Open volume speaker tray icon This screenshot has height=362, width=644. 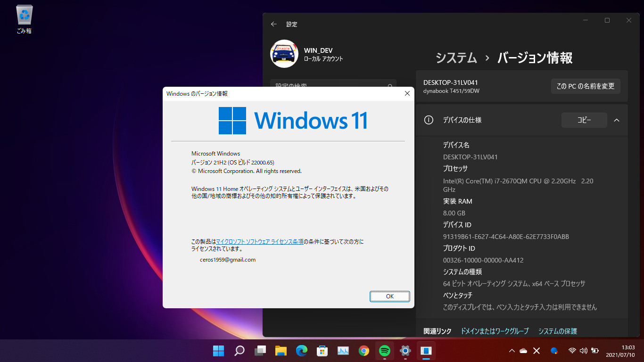(584, 351)
